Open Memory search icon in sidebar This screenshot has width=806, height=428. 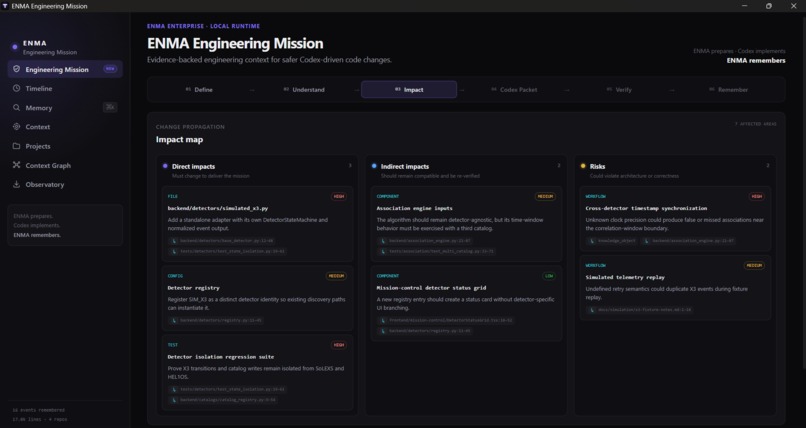coord(16,108)
